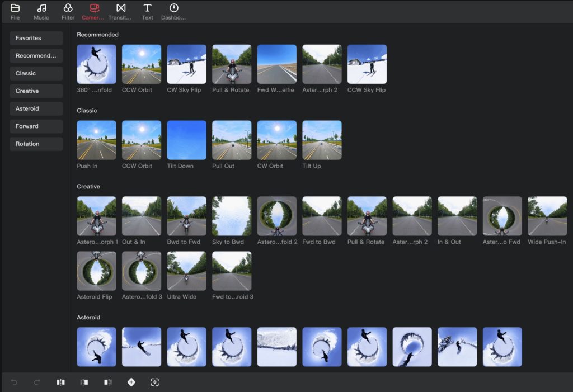The width and height of the screenshot is (573, 392).
Task: Open the Filter panel
Action: click(68, 12)
